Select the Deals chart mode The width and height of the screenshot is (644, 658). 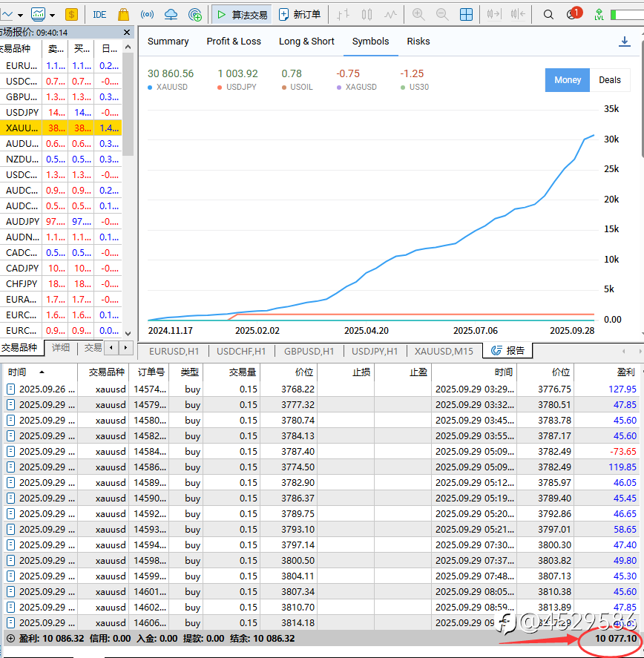[x=610, y=80]
